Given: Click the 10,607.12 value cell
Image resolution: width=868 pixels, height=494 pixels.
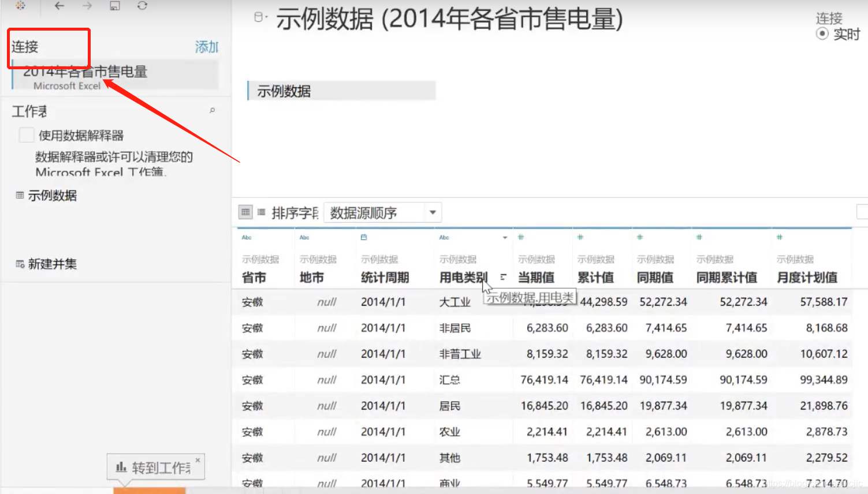Looking at the screenshot, I should [824, 354].
